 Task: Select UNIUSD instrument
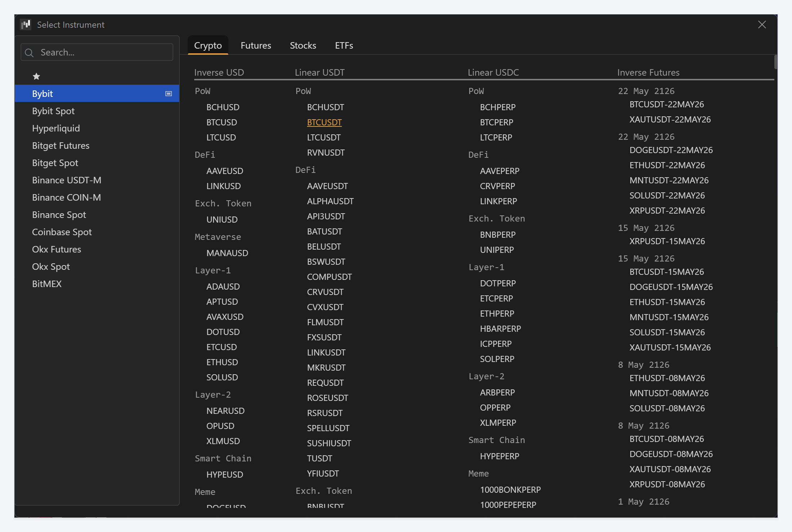click(x=222, y=220)
